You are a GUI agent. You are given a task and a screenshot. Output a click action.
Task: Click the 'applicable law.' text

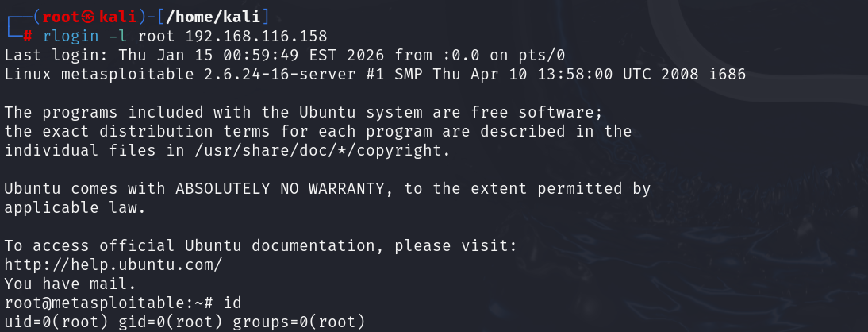pos(76,208)
